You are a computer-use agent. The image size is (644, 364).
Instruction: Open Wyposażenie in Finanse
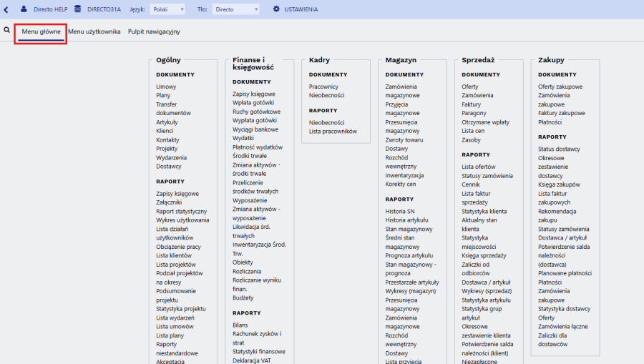(x=250, y=200)
